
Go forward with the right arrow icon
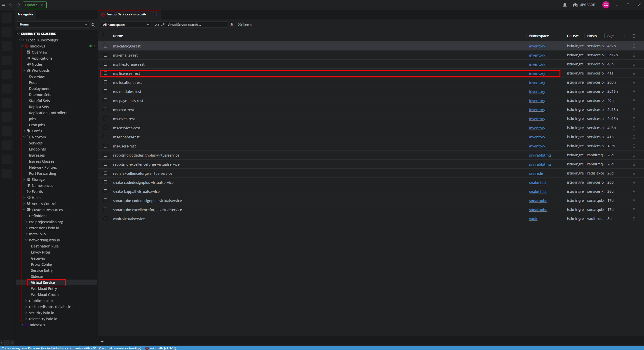tap(18, 5)
